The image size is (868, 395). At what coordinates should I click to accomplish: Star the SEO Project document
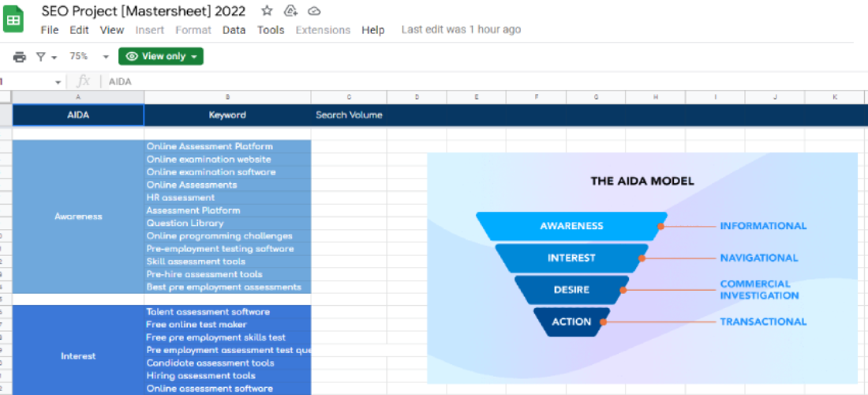(267, 10)
